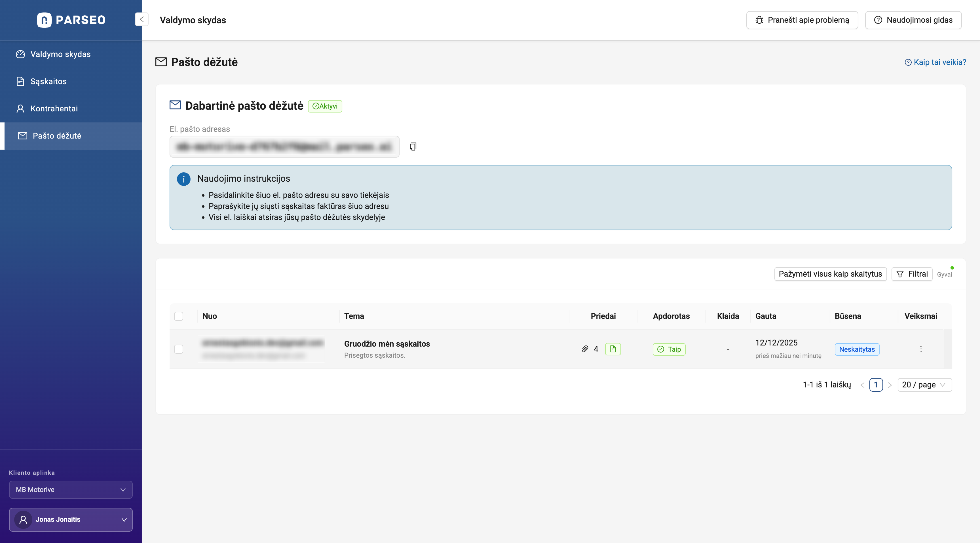Click the El. pašto adresas field

coord(284,147)
